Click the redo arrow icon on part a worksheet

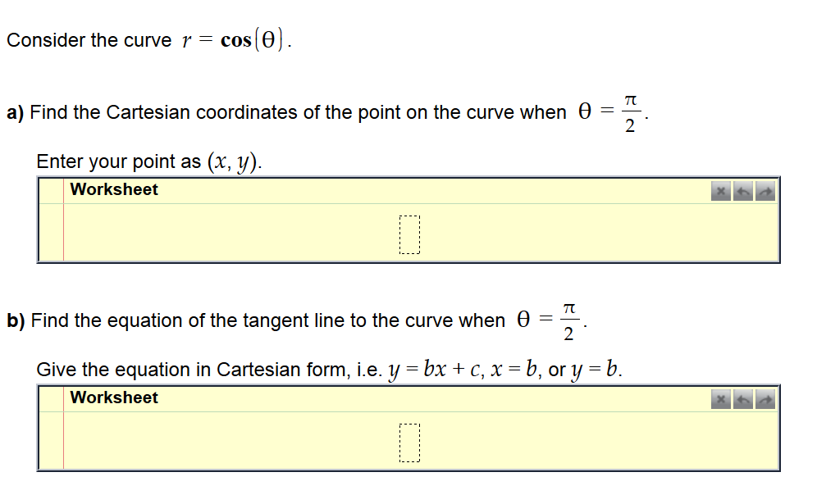(765, 190)
